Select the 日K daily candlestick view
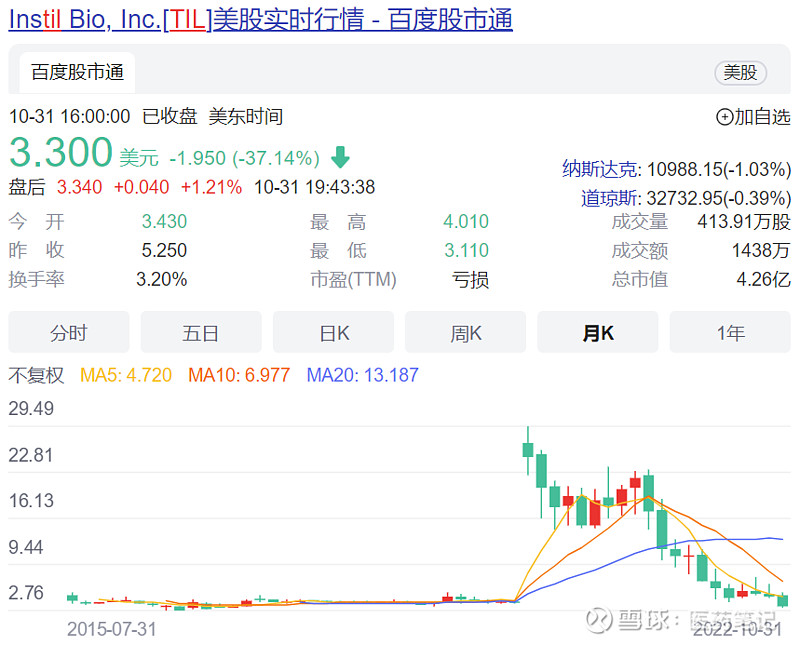 333,332
